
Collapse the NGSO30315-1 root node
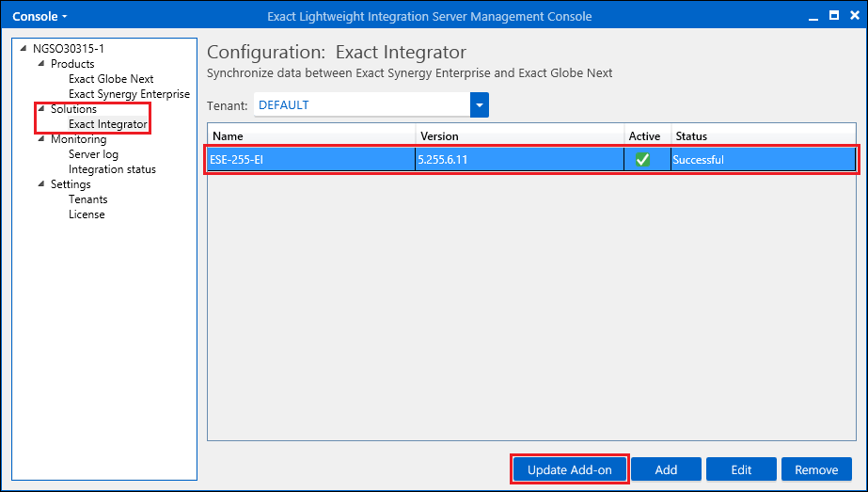coord(24,48)
